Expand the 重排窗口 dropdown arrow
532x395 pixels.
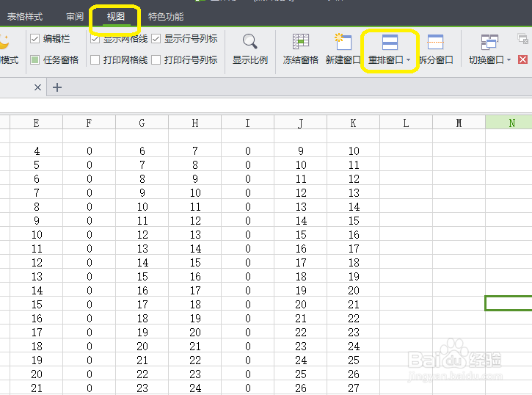pos(408,60)
